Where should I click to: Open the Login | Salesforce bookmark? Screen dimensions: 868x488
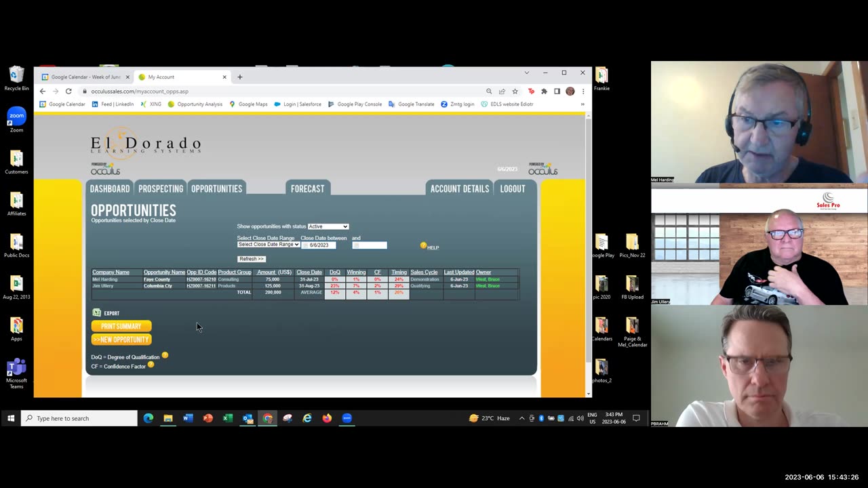pos(298,104)
